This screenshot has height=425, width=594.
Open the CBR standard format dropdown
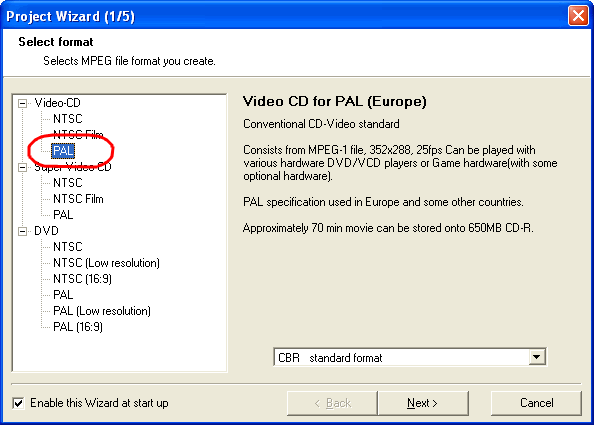(536, 357)
